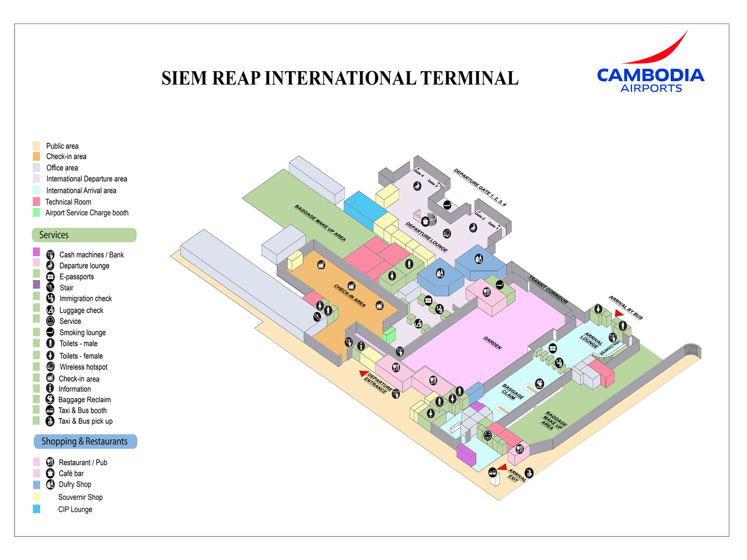Select the Dufry Shop legend icon
Screen dimensions: 747x560
(50, 484)
